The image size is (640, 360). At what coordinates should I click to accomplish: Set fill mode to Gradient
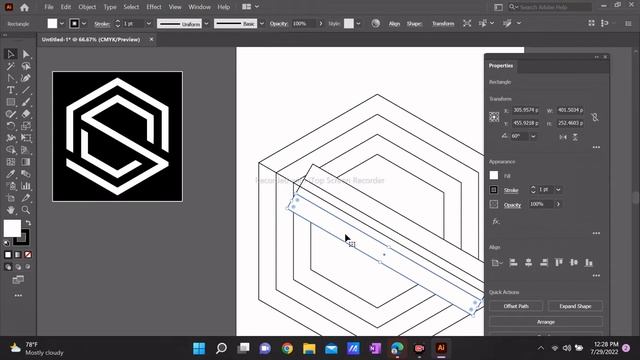18,255
